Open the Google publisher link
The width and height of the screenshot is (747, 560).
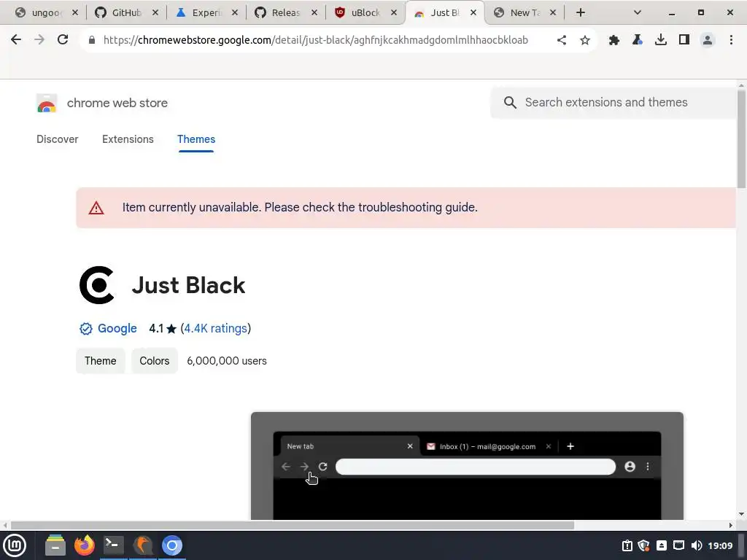click(x=117, y=329)
